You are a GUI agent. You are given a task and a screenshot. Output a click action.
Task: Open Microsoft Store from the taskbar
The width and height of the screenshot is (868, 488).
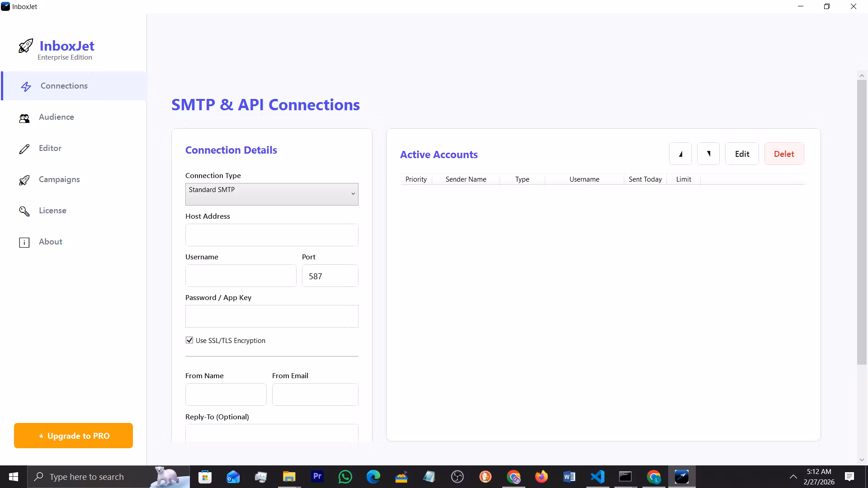pyautogui.click(x=205, y=477)
